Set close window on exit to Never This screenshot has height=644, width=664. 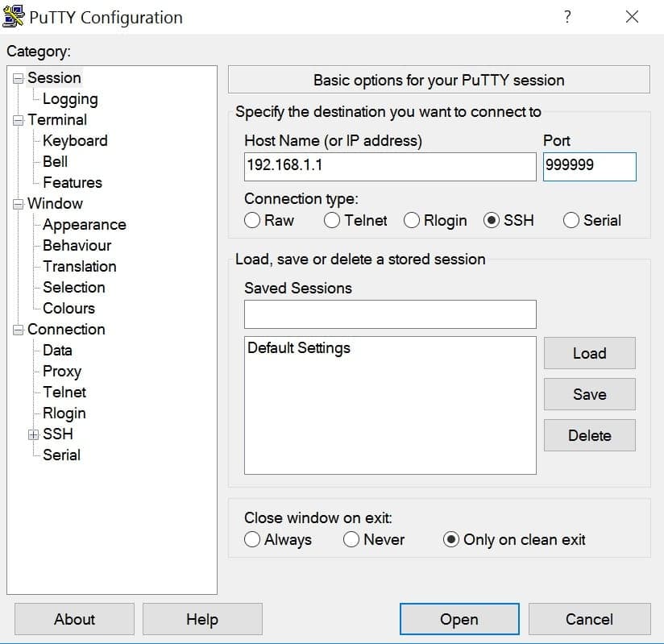[x=351, y=539]
